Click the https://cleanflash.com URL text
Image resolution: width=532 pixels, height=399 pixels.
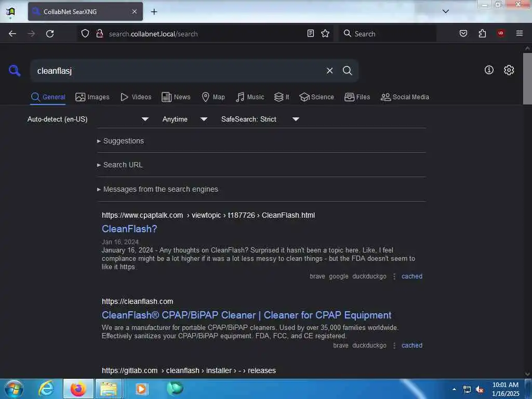point(137,301)
